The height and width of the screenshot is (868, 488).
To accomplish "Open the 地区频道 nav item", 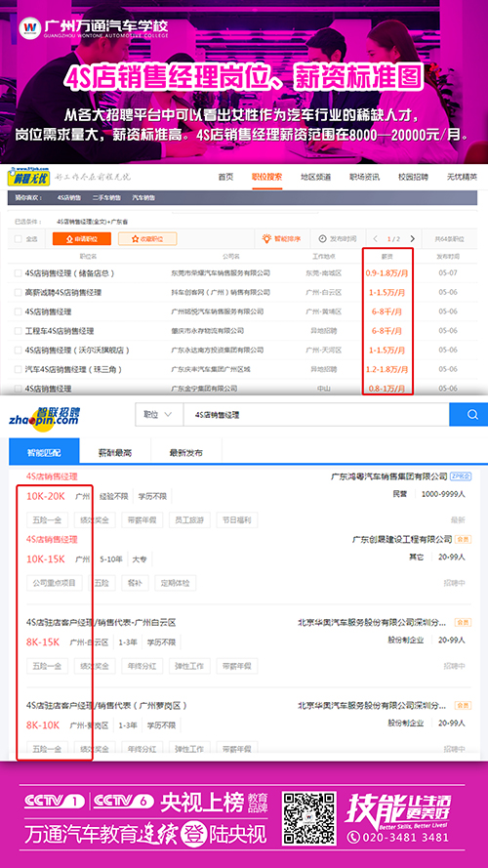I will [316, 177].
